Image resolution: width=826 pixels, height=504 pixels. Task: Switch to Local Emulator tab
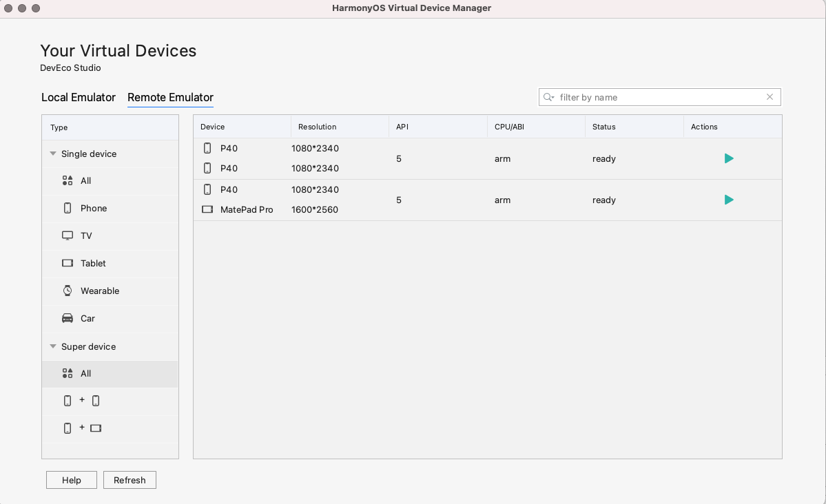(x=79, y=97)
